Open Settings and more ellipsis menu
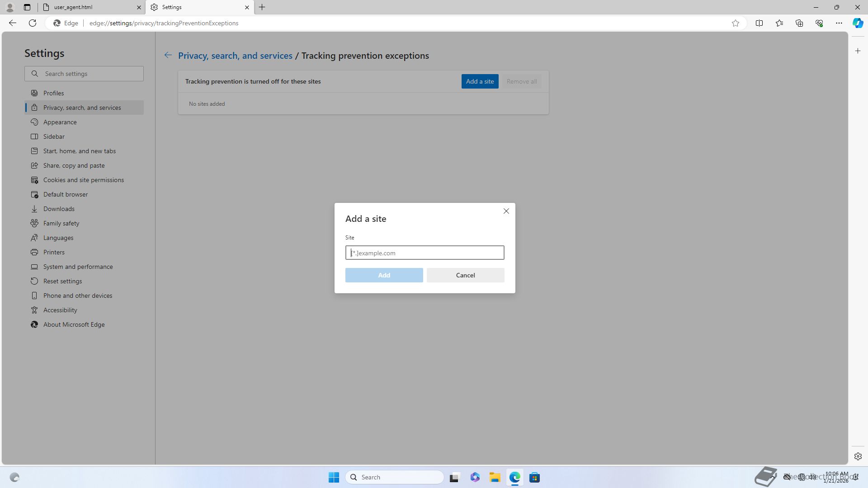The image size is (868, 488). (x=839, y=23)
